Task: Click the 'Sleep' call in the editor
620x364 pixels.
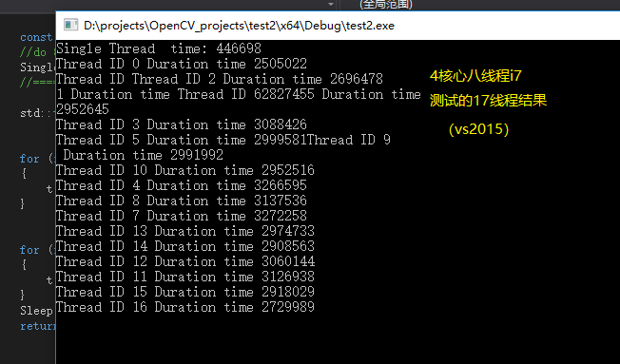Action: pyautogui.click(x=36, y=311)
